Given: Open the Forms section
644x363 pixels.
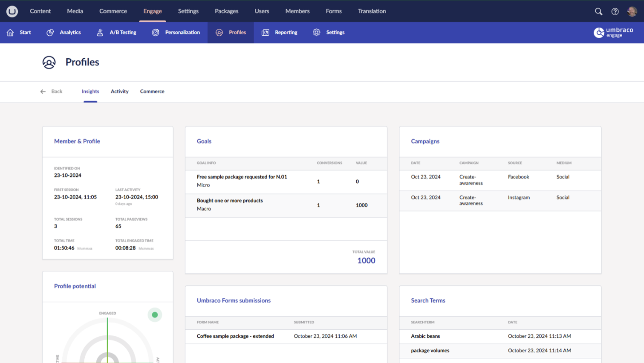Looking at the screenshot, I should (334, 11).
